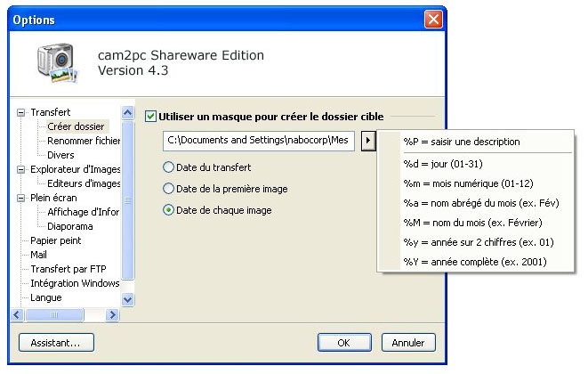
Task: Click the tree scrollbar up arrow
Action: pos(128,113)
